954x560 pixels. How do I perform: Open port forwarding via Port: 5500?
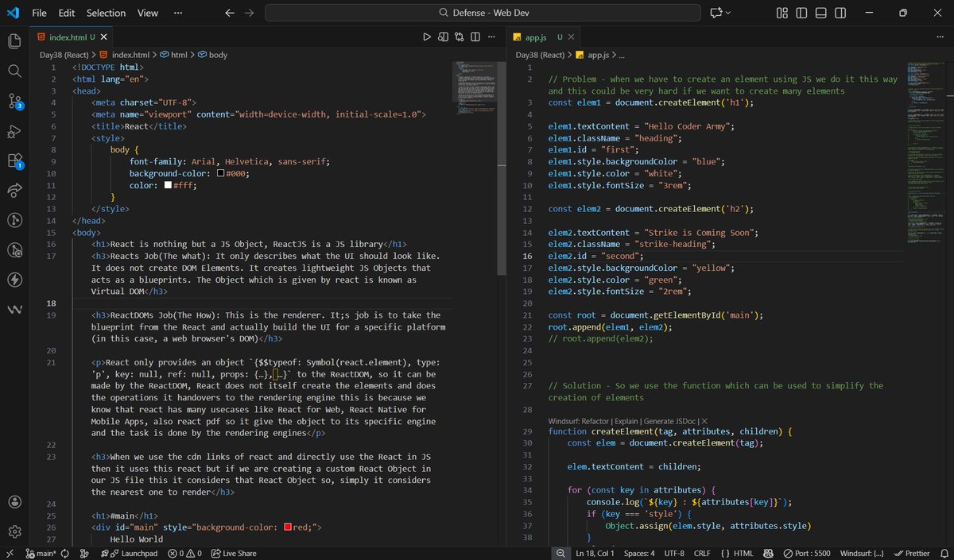806,553
